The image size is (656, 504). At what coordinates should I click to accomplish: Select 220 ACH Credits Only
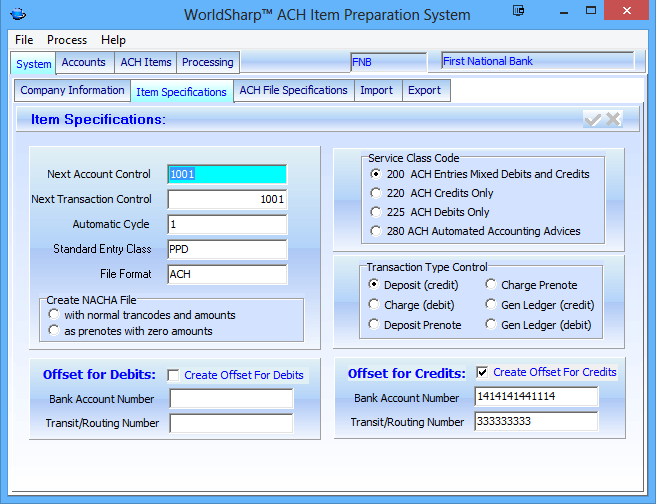(376, 193)
